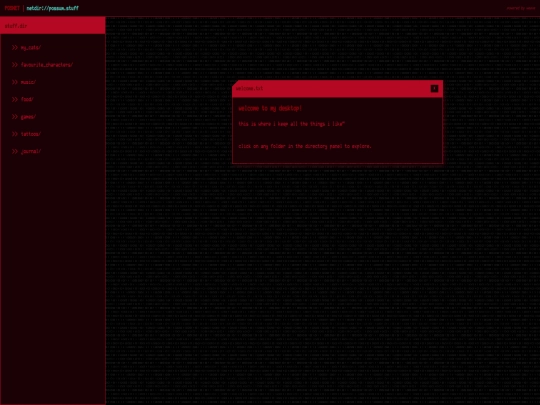Screen dimensions: 540x405
Task: Click the netdir://possum.stuff address text
Action: tap(53, 8)
